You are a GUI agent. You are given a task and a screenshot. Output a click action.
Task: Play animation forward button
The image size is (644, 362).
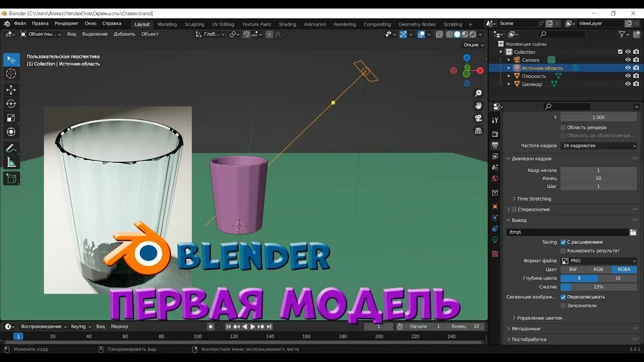(253, 327)
